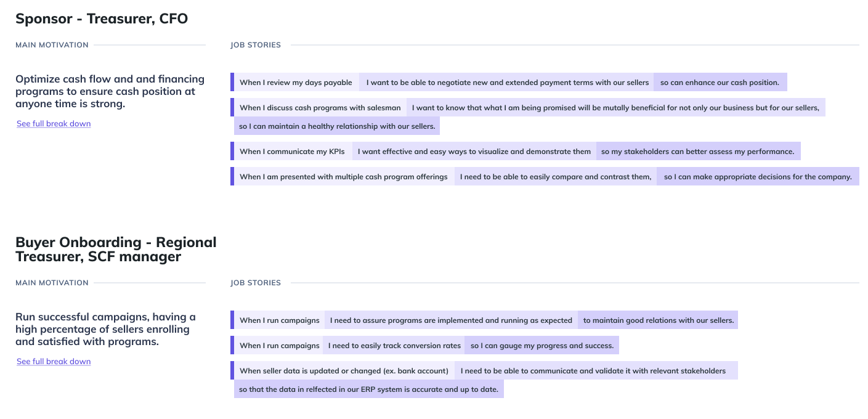Click 'so I can make appropriate decisions' segment
This screenshot has width=868, height=419.
tap(758, 177)
